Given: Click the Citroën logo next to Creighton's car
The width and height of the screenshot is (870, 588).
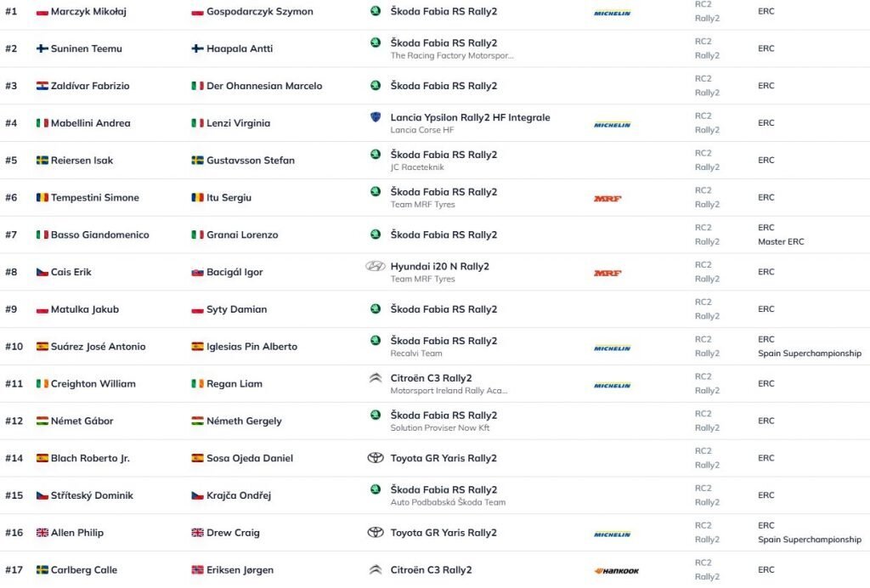Looking at the screenshot, I should (x=376, y=378).
